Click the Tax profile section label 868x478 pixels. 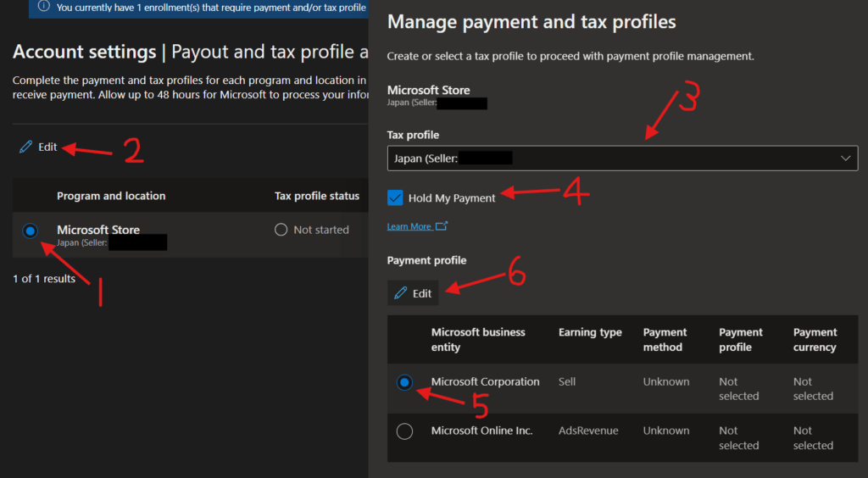[413, 135]
